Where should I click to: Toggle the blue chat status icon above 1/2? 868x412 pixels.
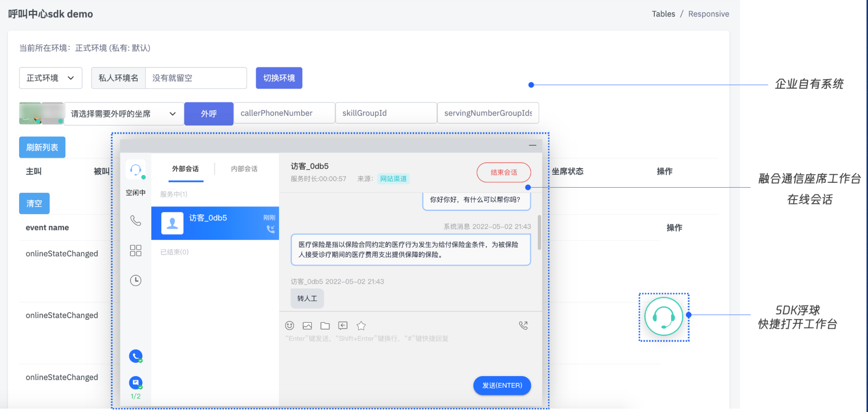click(x=135, y=382)
